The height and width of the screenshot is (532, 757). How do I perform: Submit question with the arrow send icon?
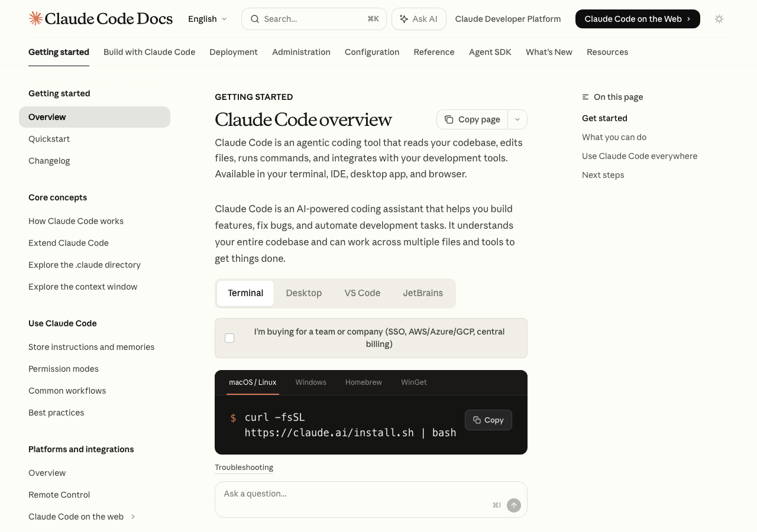click(x=514, y=505)
